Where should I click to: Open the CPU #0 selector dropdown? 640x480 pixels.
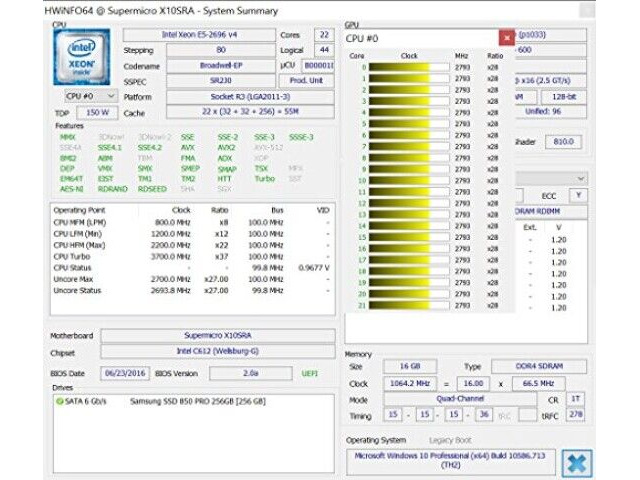(x=91, y=96)
